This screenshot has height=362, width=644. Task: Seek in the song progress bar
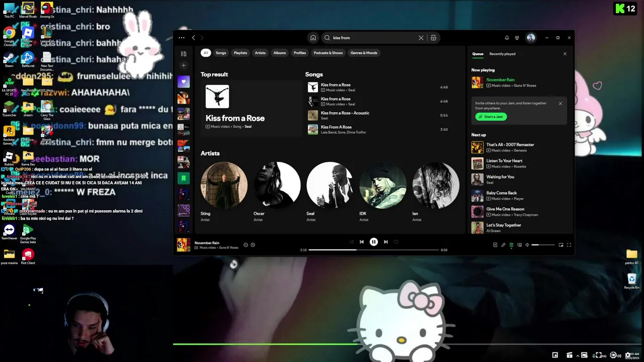[374, 250]
